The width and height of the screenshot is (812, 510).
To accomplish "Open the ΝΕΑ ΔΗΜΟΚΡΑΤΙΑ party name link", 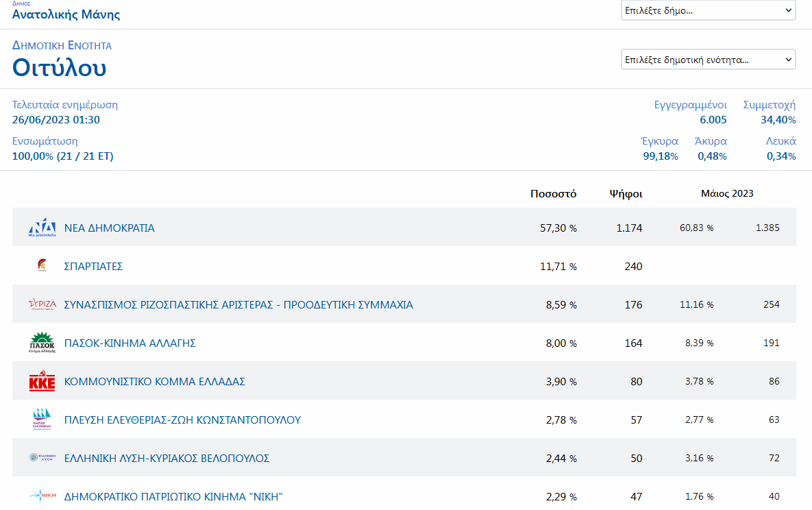I will (109, 228).
